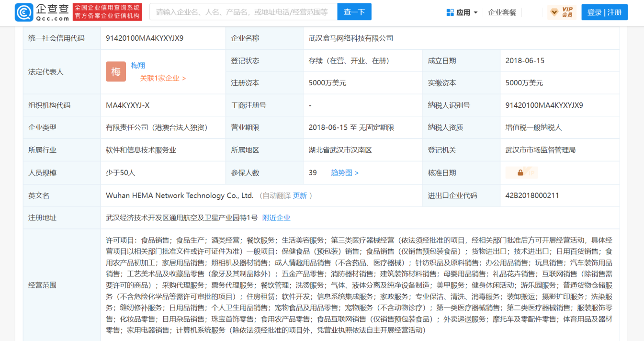Viewport: 644px width, 341px height.
Task: Select company name 武汉盒马网络科技有限公司
Action: [x=351, y=38]
